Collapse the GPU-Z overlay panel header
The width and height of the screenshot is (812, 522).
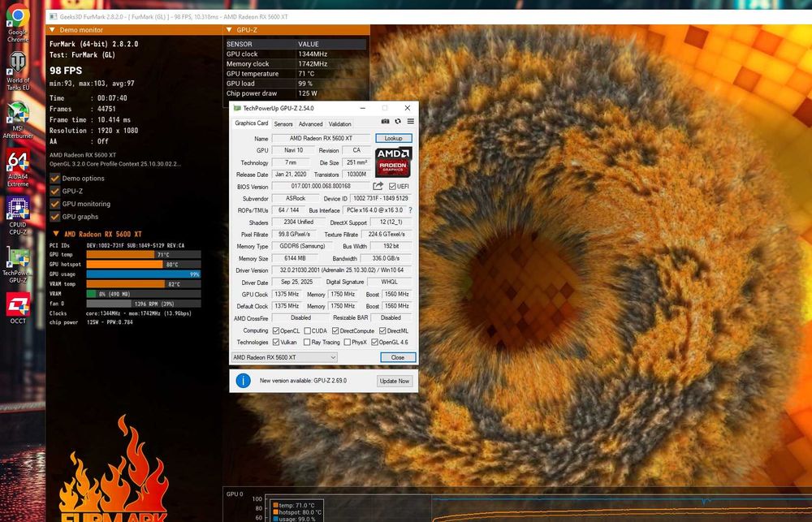pyautogui.click(x=229, y=30)
